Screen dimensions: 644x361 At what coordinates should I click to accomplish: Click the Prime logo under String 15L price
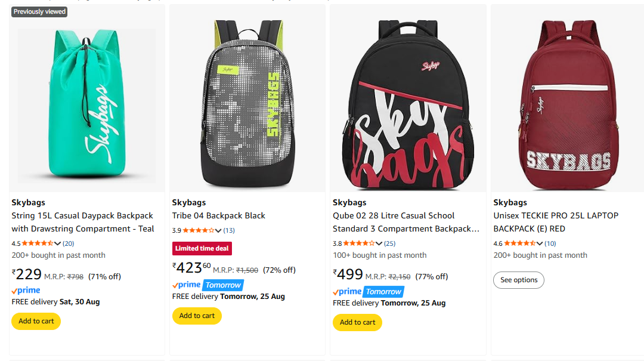click(x=26, y=291)
